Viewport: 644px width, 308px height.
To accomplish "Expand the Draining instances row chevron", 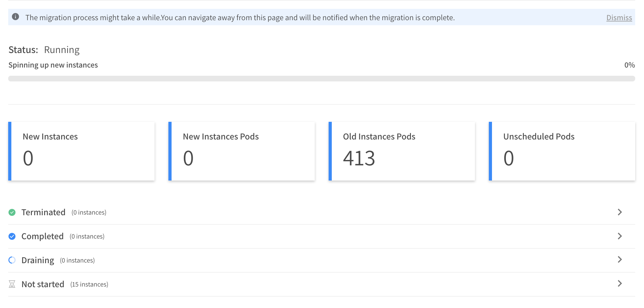I will (619, 260).
